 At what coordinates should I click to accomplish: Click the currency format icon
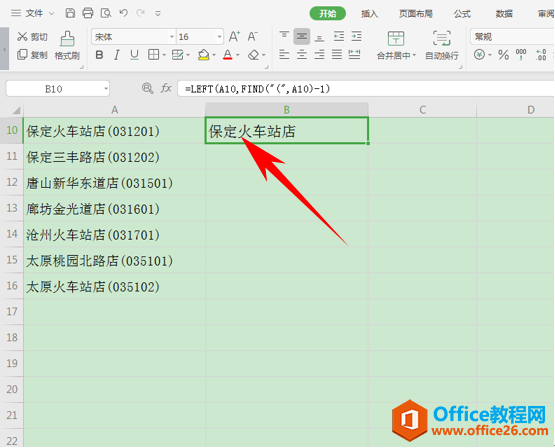click(x=479, y=55)
